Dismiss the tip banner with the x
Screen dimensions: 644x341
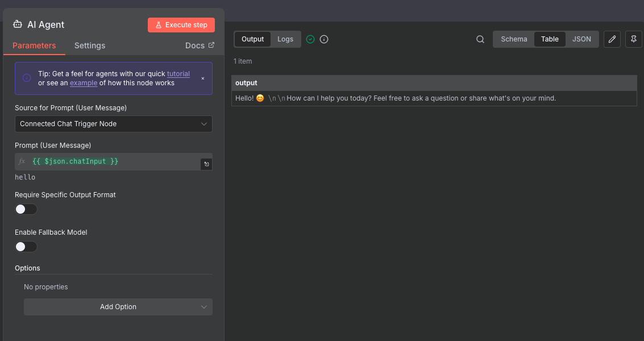[202, 78]
